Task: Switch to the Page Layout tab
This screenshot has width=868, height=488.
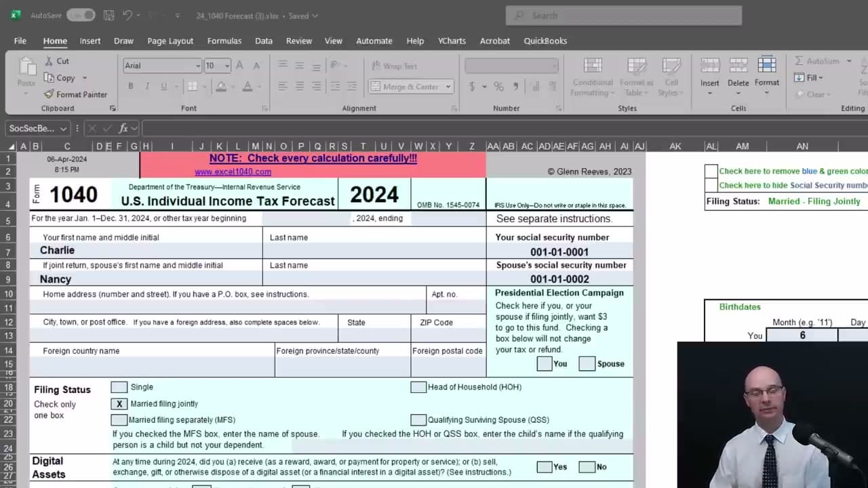Action: tap(170, 41)
